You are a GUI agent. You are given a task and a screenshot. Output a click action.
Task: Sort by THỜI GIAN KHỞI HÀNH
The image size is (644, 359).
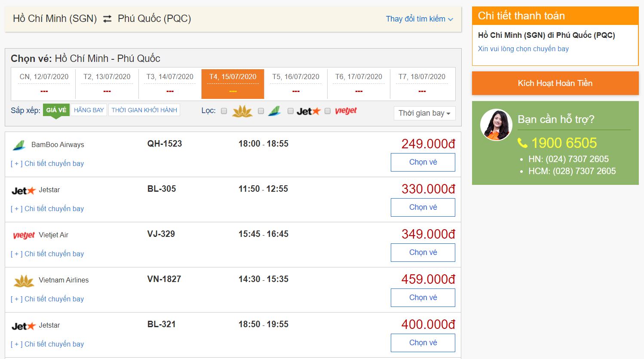[x=144, y=110]
